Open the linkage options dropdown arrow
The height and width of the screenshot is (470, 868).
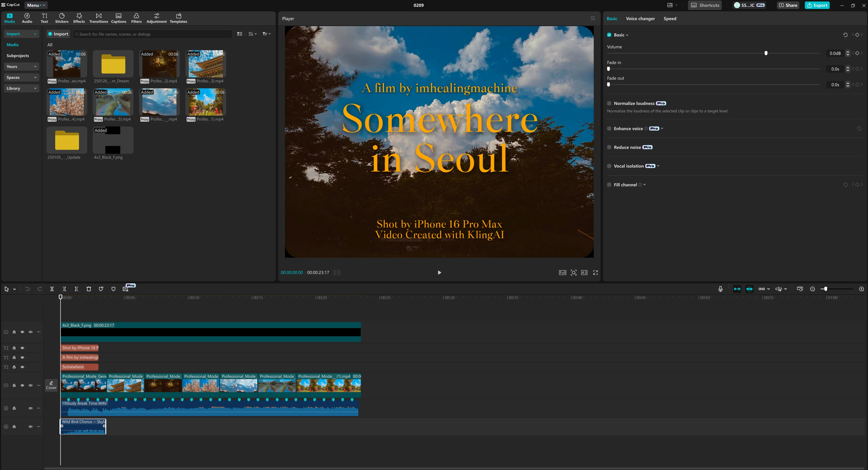click(x=768, y=289)
